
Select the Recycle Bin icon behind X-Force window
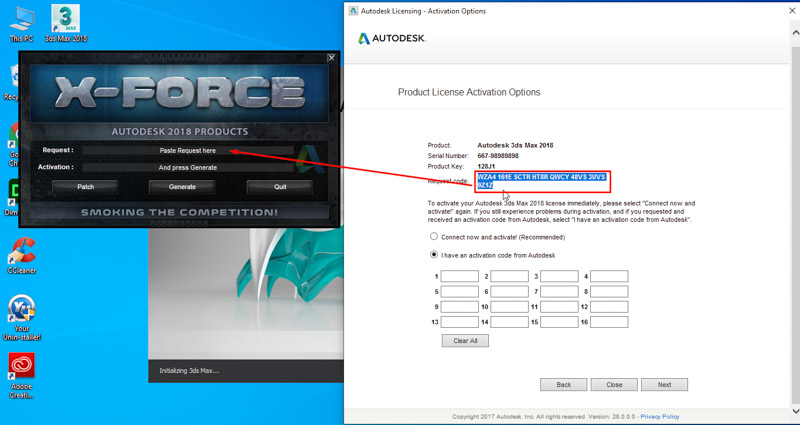coord(13,82)
